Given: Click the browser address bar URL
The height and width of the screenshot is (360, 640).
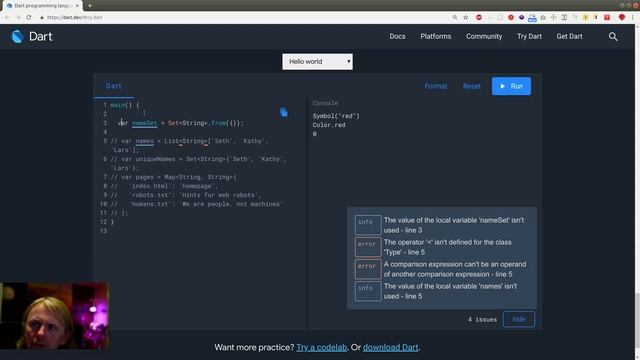Looking at the screenshot, I should (75, 18).
